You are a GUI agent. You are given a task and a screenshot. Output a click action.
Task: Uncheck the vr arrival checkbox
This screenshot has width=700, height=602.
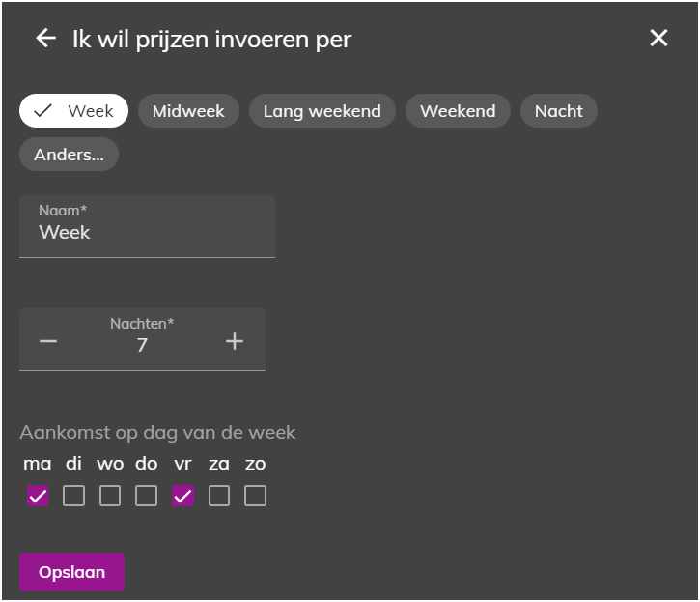(183, 496)
